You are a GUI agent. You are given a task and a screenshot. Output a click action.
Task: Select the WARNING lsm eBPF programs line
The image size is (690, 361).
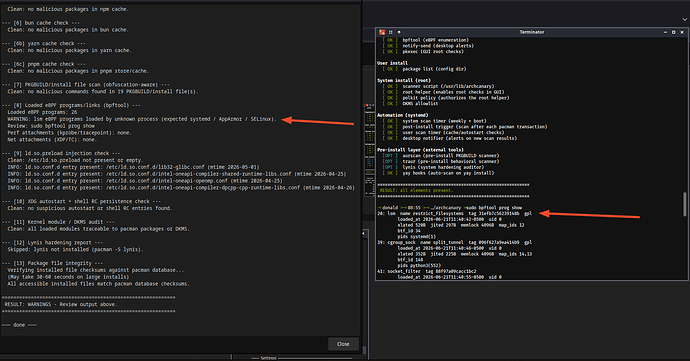[142, 119]
